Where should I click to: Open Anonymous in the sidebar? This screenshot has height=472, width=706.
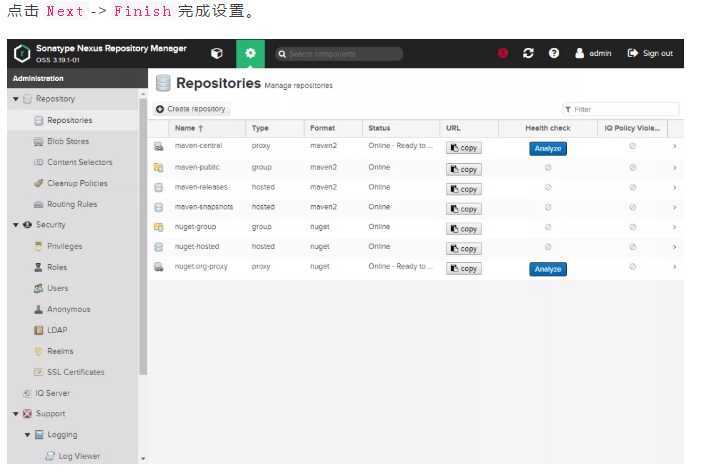pyautogui.click(x=68, y=309)
